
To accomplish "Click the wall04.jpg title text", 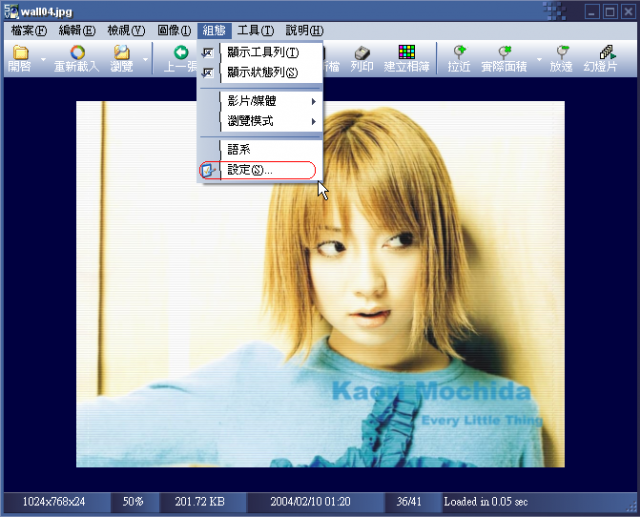I will point(47,11).
